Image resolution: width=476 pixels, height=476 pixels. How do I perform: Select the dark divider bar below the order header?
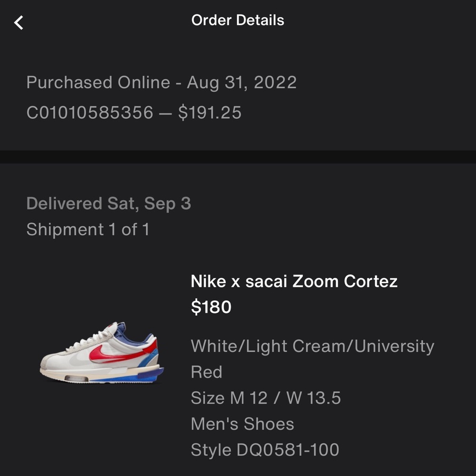coord(238,156)
